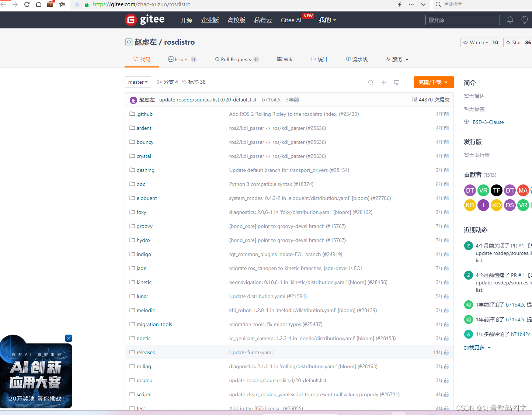The height and width of the screenshot is (415, 532).
Task: Open the rosdistro repository name link
Action: [179, 42]
